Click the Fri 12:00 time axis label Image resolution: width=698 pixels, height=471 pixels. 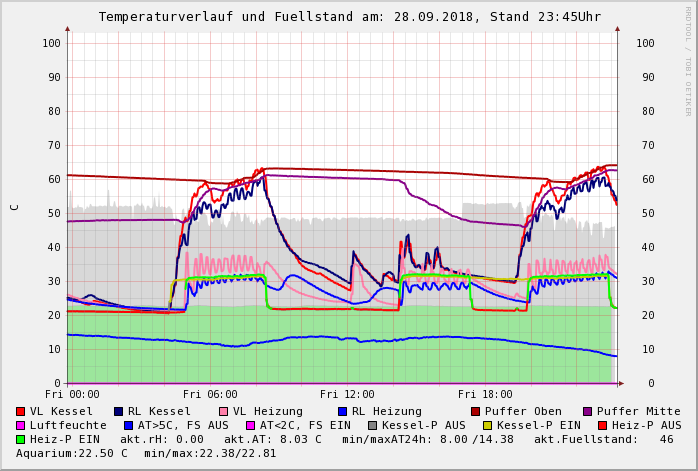pos(347,394)
